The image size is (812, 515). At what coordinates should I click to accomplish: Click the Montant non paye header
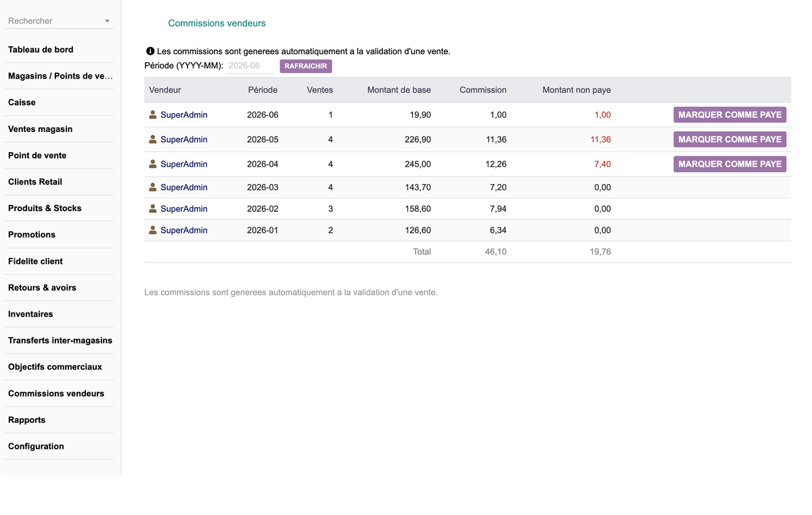point(577,89)
